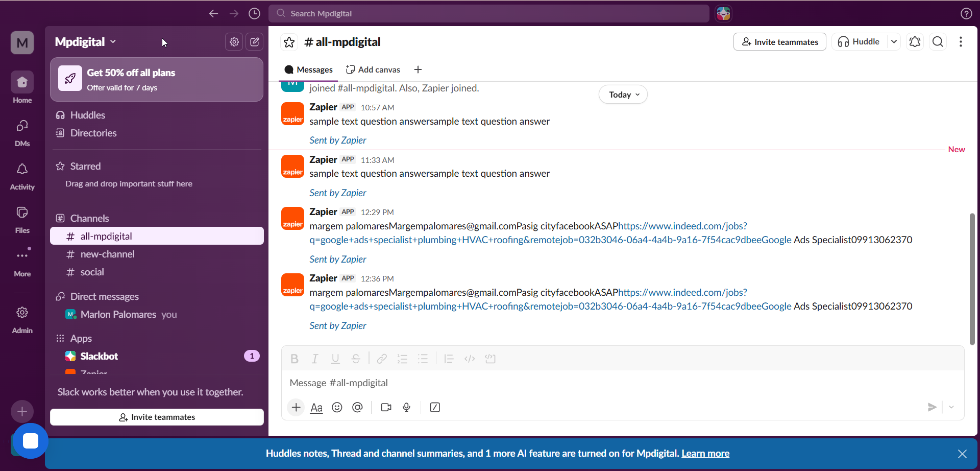Insert an emoji in the message composer
This screenshot has width=980, height=471.
click(337, 407)
